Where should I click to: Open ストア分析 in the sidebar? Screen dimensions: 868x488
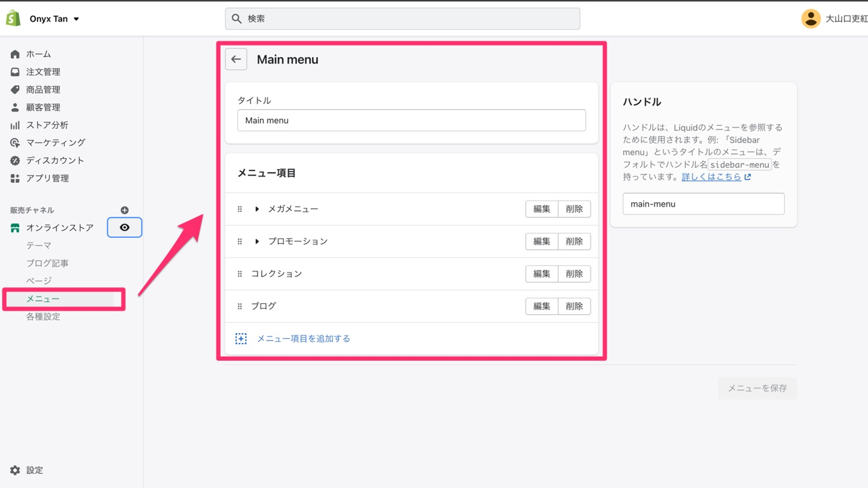point(47,125)
